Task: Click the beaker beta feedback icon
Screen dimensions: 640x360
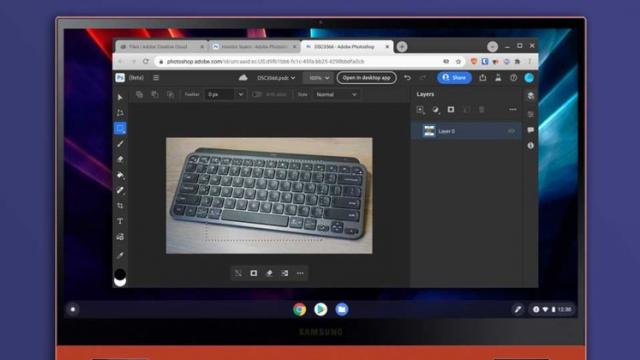Action: (x=498, y=78)
